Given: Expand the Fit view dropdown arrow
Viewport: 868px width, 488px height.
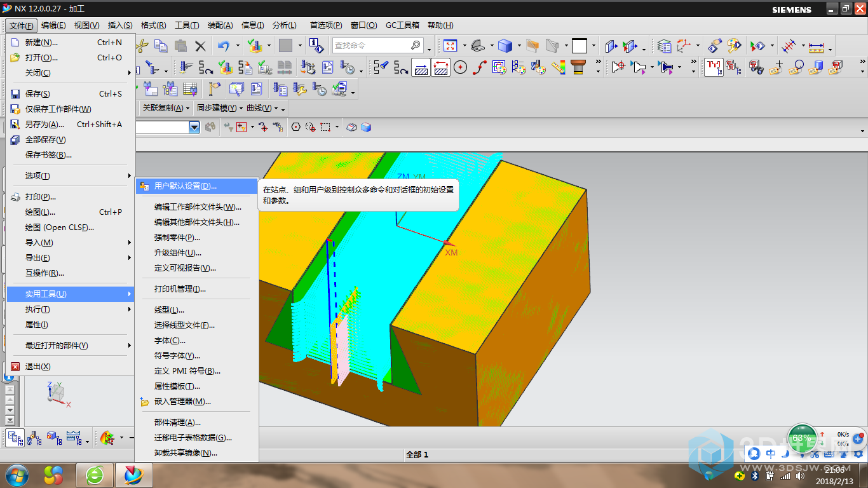Looking at the screenshot, I should [x=465, y=46].
